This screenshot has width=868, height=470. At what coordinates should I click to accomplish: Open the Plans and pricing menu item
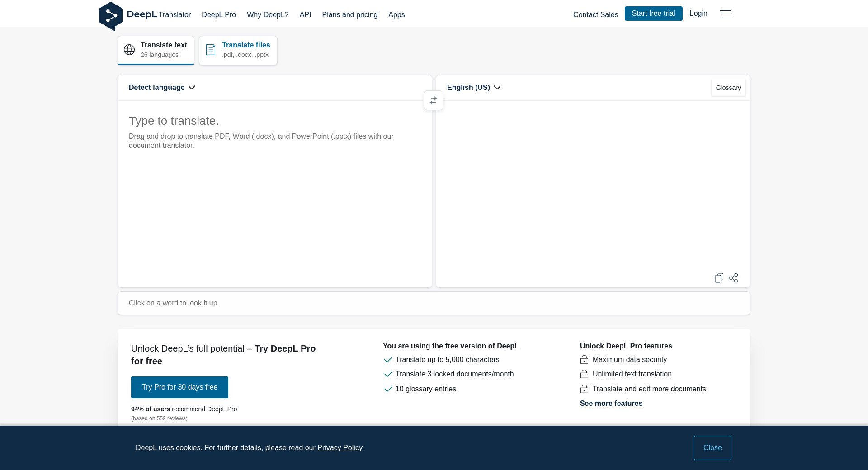tap(349, 15)
